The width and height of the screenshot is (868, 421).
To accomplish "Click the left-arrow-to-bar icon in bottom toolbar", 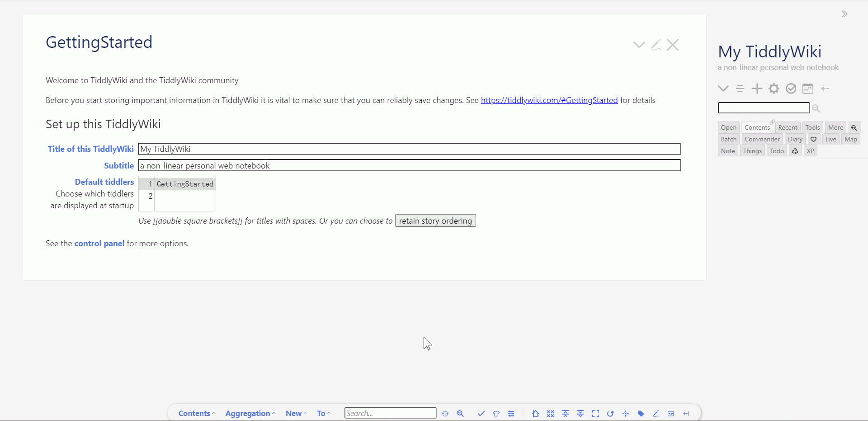I will (686, 413).
